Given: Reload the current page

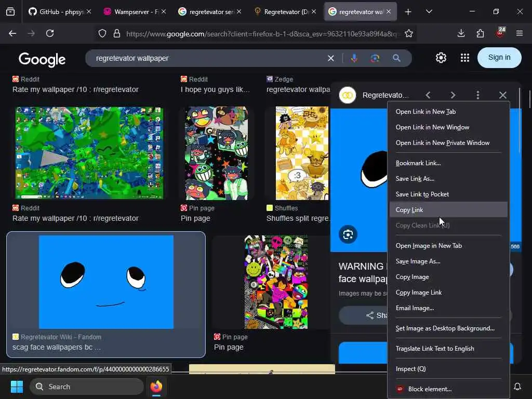Looking at the screenshot, I should click(50, 33).
